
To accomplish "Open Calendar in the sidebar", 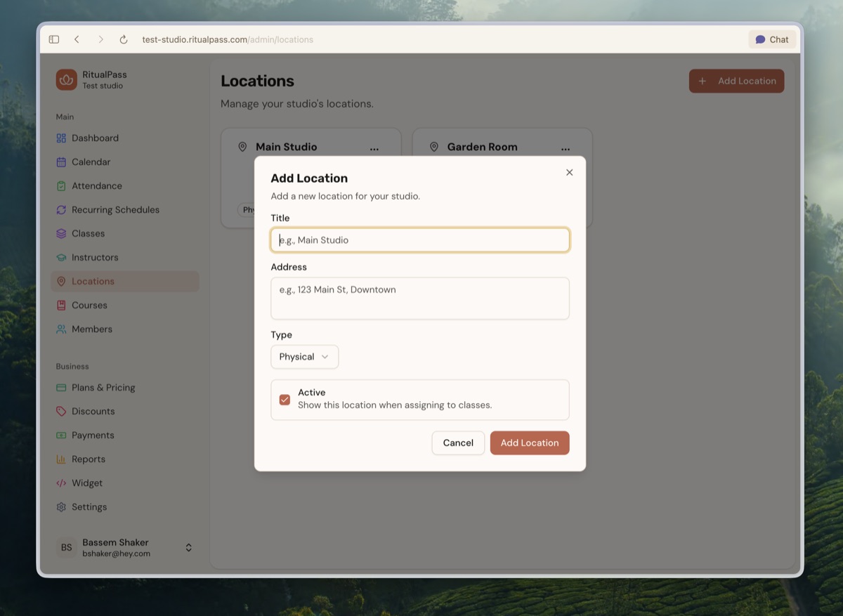I will tap(125, 162).
